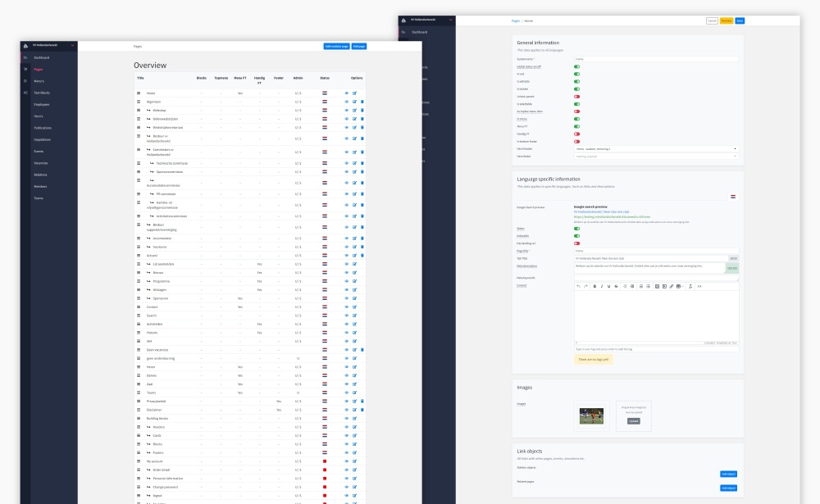Screen dimensions: 820x504
Task: Delete the Algemeen page via its trash icon
Action: tap(362, 102)
